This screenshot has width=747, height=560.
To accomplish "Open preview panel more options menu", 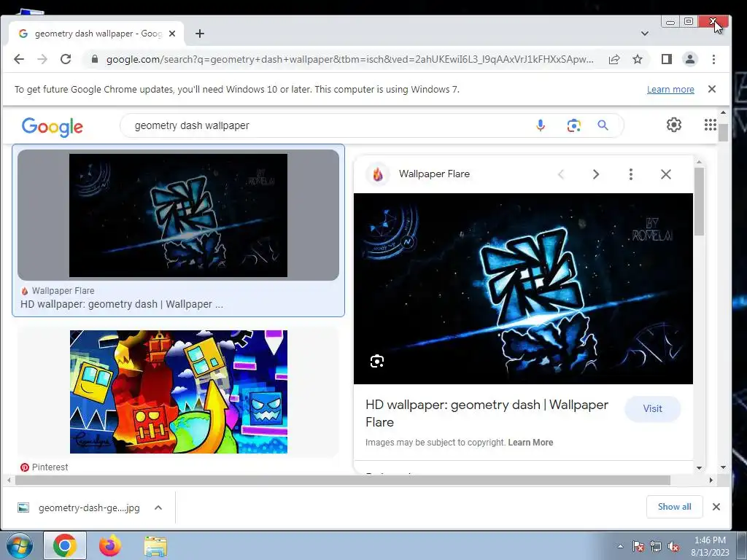I will (x=631, y=174).
